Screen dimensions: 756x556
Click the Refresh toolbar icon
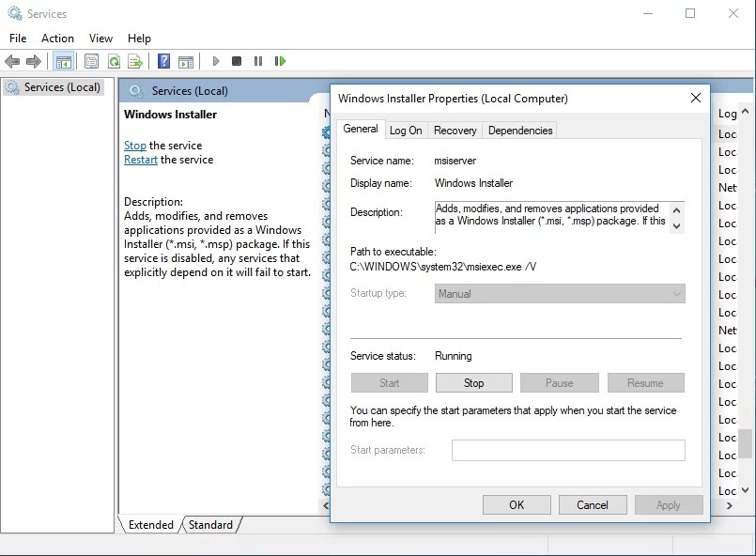[x=114, y=61]
